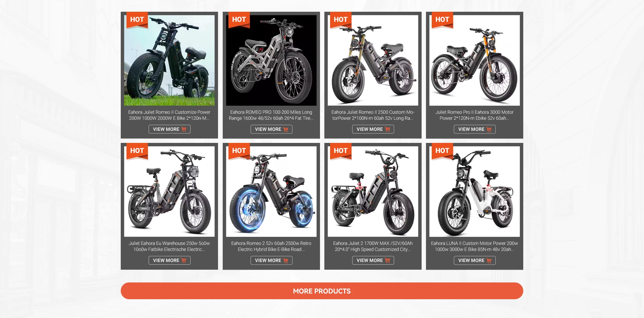Image resolution: width=644 pixels, height=318 pixels.
Task: Open the ROMEO PRO black background bike image
Action: (x=271, y=60)
